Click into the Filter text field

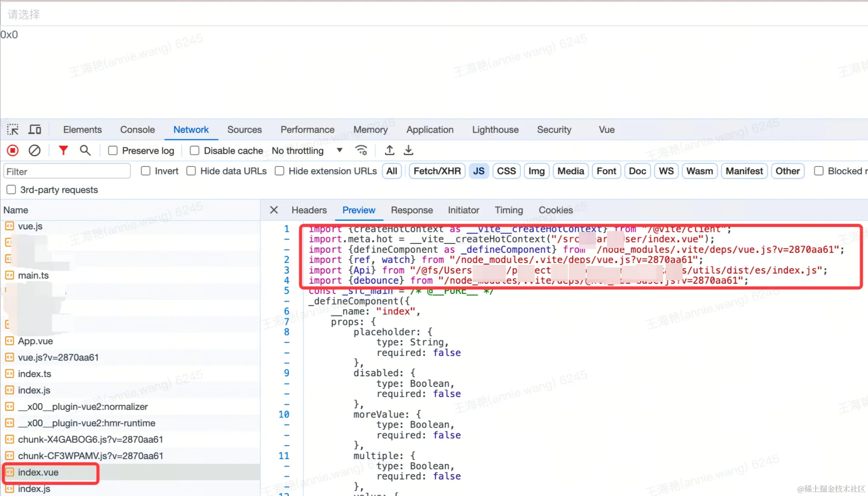[67, 172]
